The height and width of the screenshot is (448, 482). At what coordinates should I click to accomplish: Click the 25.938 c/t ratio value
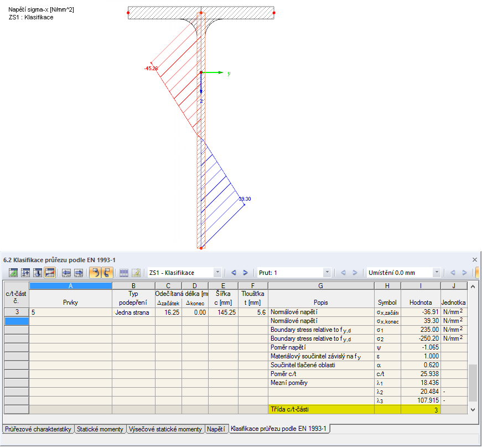pos(421,374)
